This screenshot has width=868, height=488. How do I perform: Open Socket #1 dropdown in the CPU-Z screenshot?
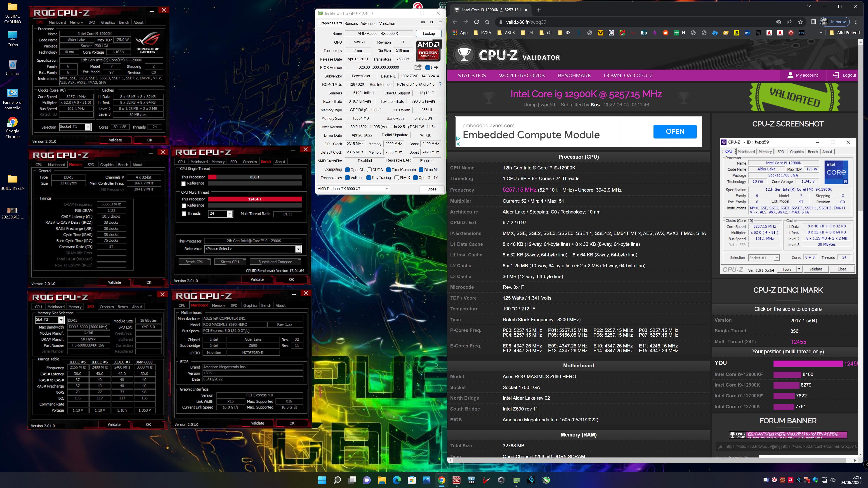coord(764,258)
